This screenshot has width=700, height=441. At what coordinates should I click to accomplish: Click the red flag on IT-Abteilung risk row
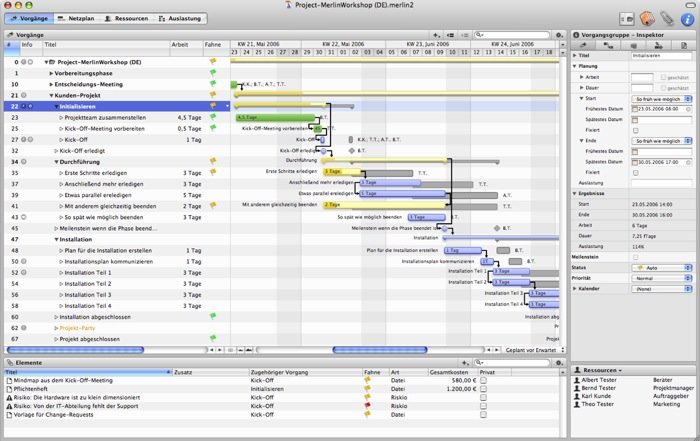(367, 406)
